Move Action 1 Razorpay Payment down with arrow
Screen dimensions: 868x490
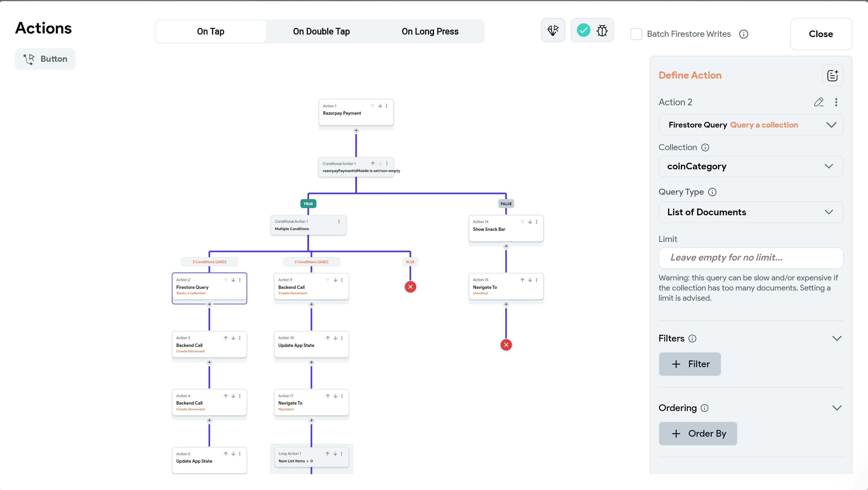point(380,106)
